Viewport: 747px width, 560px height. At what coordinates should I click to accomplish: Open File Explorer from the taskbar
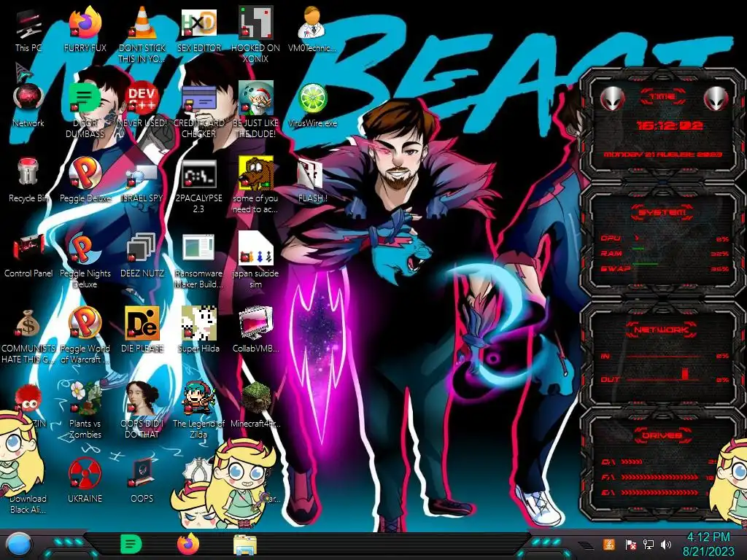click(245, 545)
